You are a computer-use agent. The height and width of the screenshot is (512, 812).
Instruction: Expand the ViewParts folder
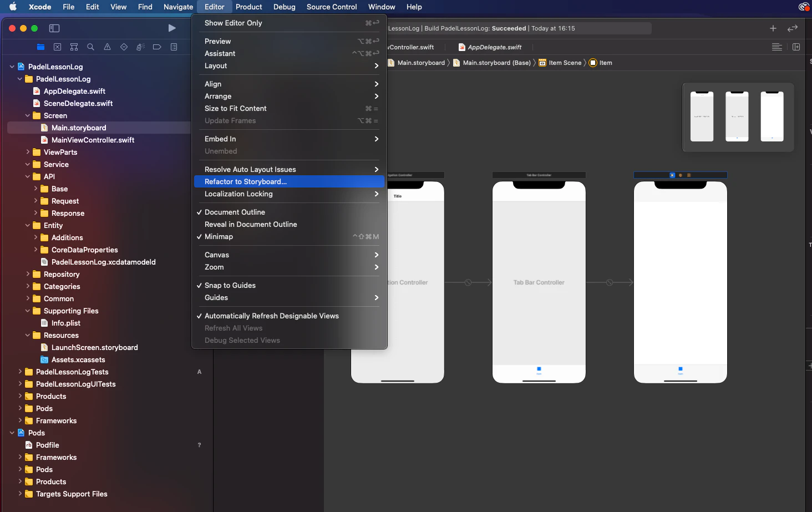[x=28, y=152]
